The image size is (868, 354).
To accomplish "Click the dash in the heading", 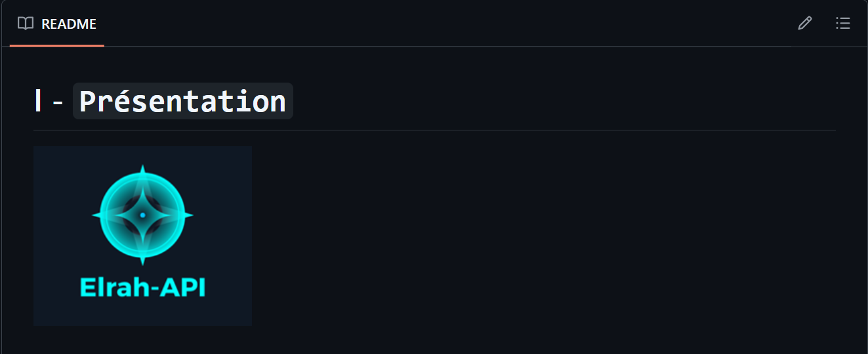I will click(58, 102).
